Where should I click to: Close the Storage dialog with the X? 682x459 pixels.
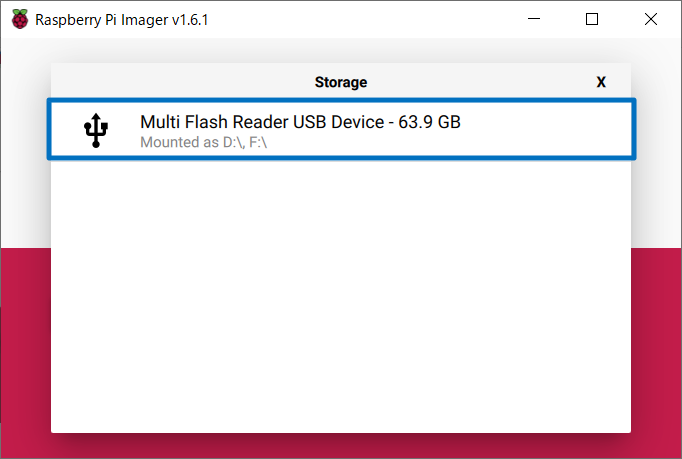601,82
